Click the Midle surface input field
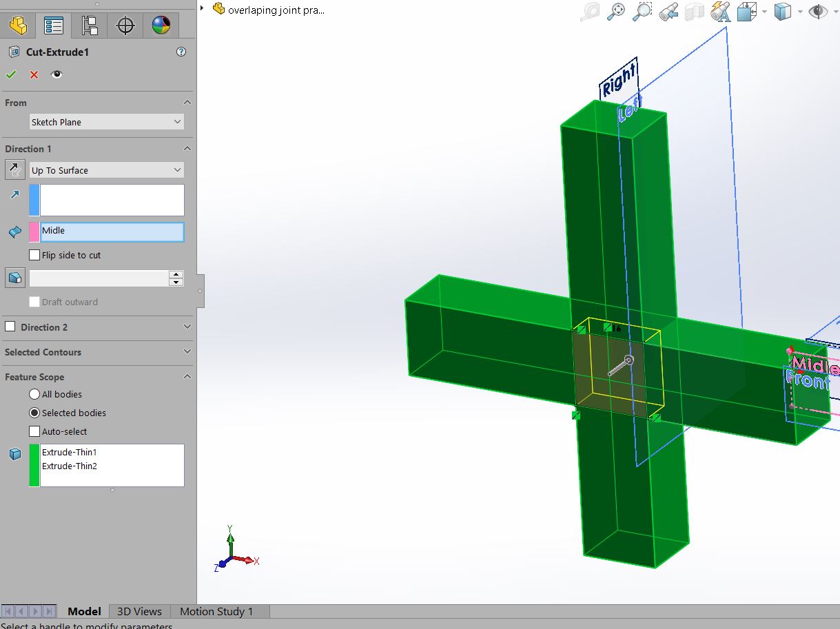The image size is (840, 629). pos(112,231)
